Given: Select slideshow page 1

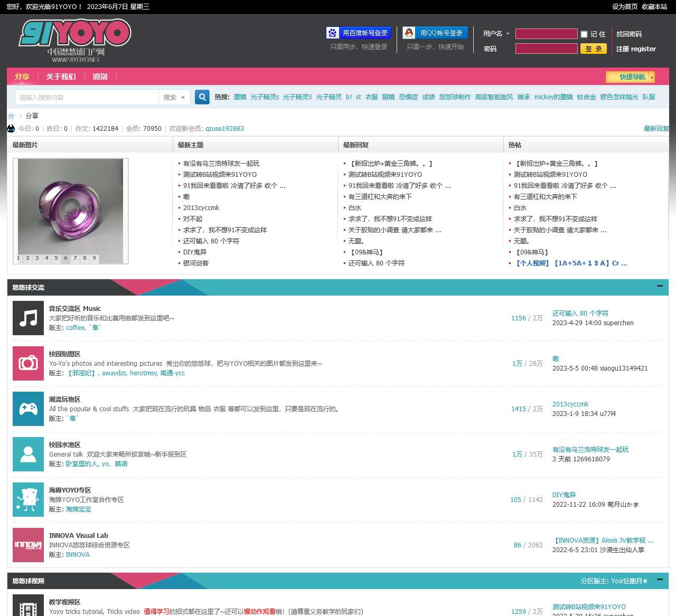Looking at the screenshot, I should pos(18,258).
